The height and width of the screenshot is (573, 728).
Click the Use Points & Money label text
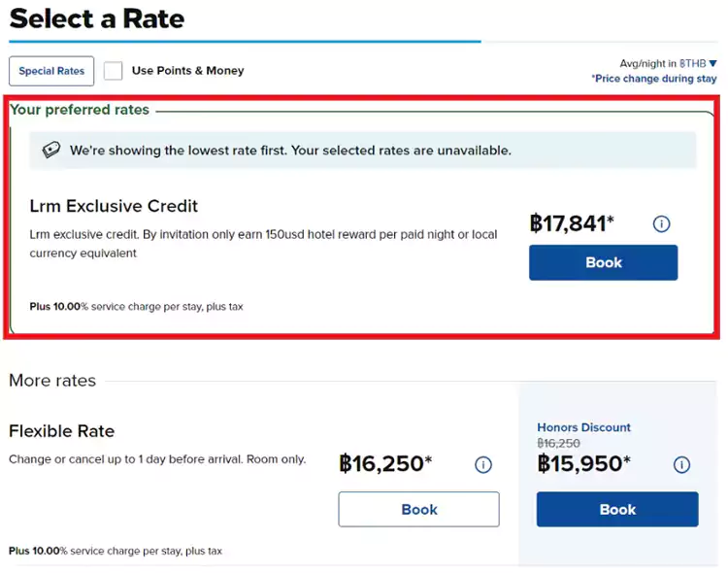click(187, 71)
